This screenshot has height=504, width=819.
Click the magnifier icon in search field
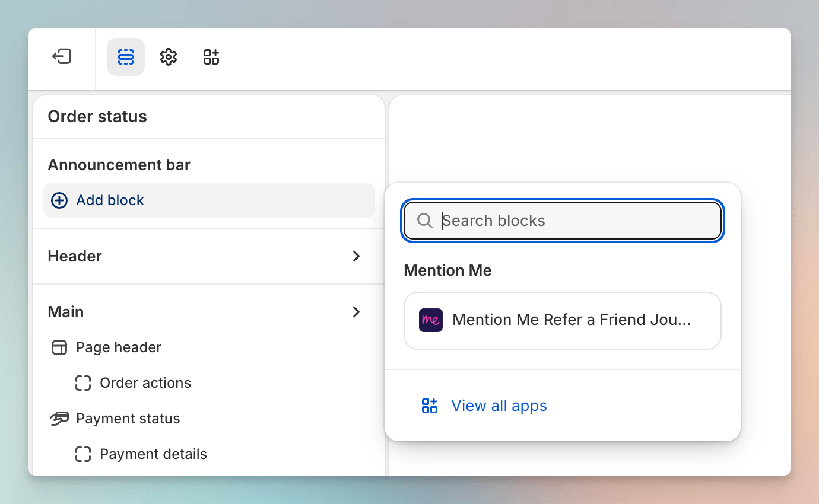tap(425, 221)
